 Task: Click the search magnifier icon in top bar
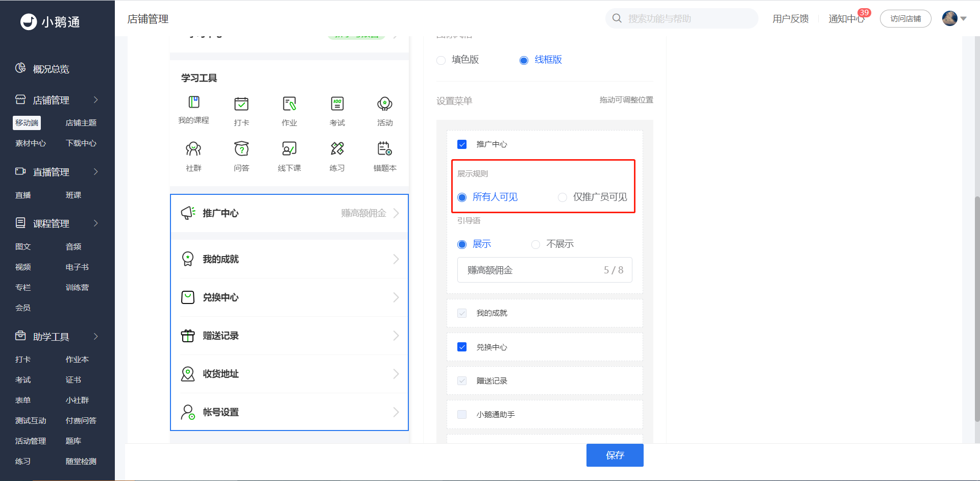(x=617, y=18)
